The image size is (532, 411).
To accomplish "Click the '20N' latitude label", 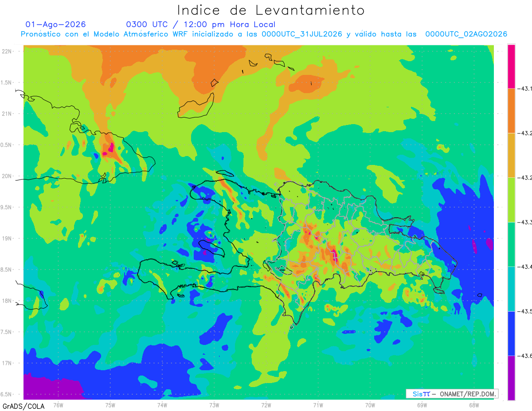I will coord(7,176).
